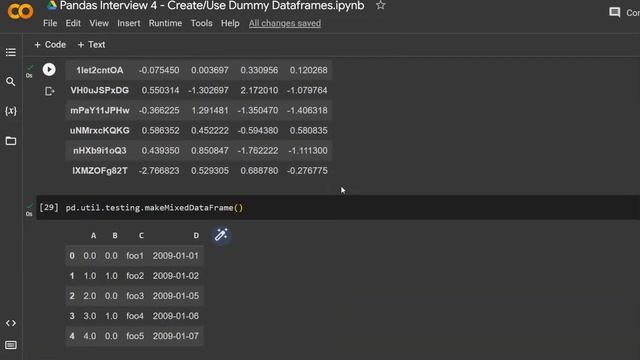
Task: Click the value -1.762222 in the table
Action: 258,151
